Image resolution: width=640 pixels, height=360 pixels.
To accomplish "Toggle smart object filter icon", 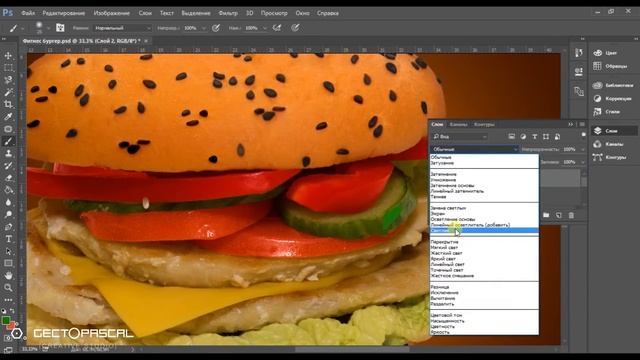I will coord(557,137).
